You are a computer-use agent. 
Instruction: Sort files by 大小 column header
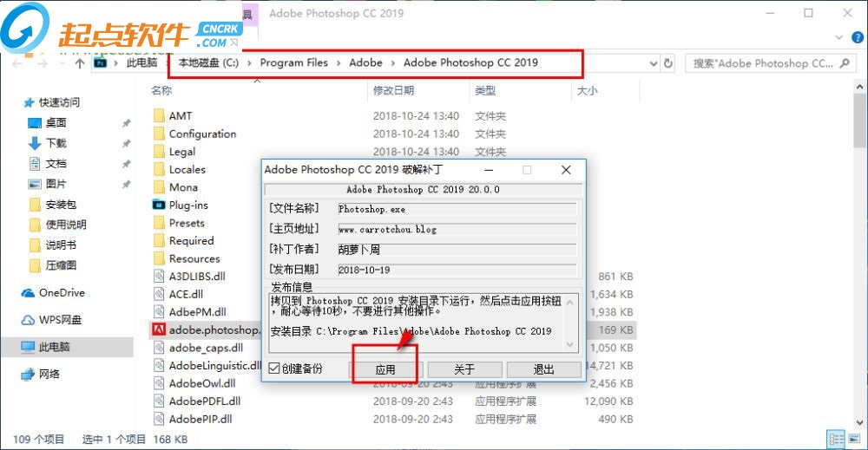[587, 91]
